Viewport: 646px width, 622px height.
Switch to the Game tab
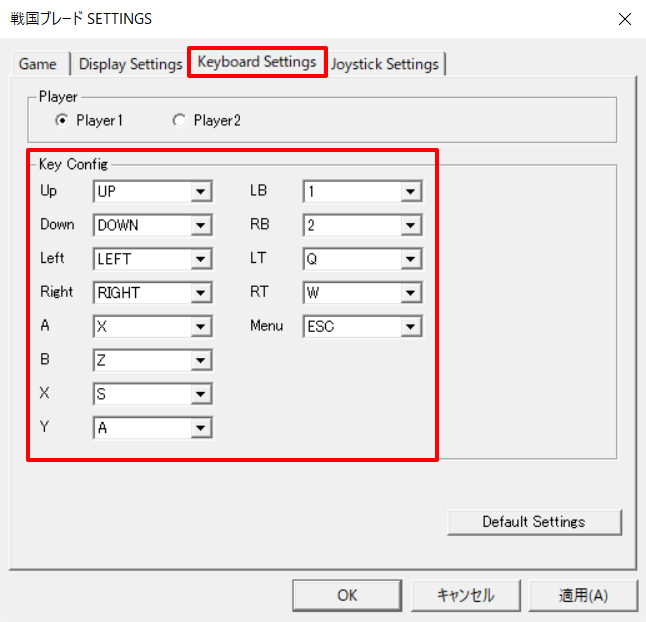click(39, 64)
